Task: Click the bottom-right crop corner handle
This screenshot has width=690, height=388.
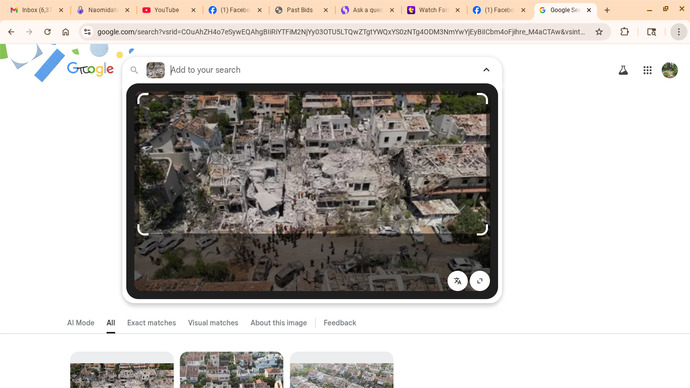Action: (x=483, y=230)
